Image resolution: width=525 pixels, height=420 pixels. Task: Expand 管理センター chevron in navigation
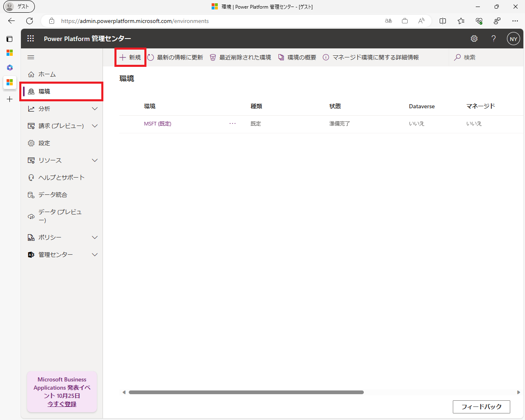95,255
